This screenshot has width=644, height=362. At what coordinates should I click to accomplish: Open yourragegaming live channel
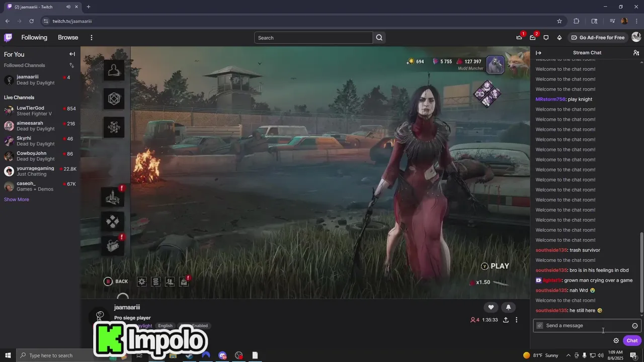(x=40, y=171)
